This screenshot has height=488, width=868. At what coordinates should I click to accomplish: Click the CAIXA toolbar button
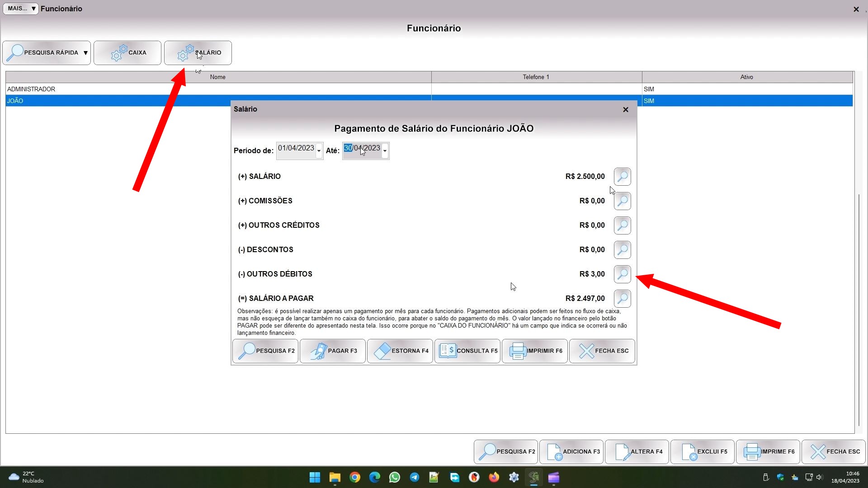[x=127, y=53]
